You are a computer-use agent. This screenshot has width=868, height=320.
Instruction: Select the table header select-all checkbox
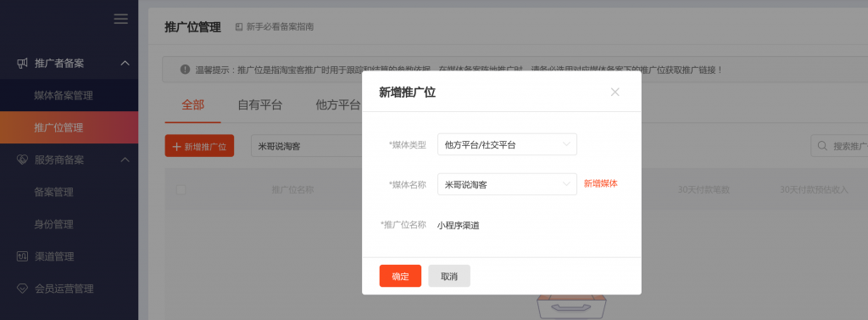pyautogui.click(x=181, y=189)
